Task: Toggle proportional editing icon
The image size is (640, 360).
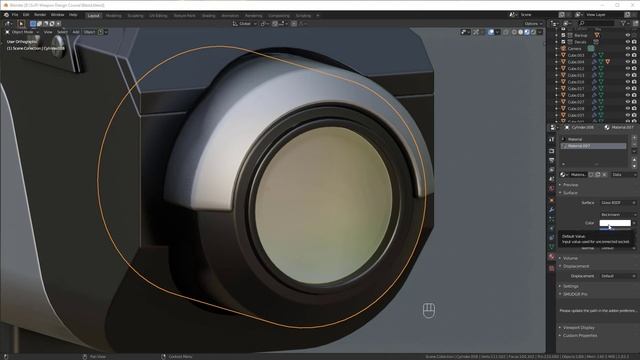Action: pos(294,24)
